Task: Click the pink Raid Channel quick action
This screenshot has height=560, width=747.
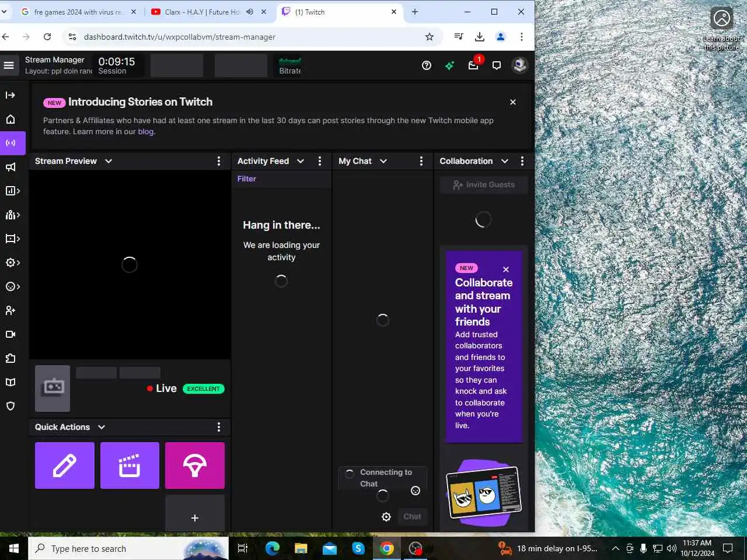Action: pyautogui.click(x=195, y=466)
